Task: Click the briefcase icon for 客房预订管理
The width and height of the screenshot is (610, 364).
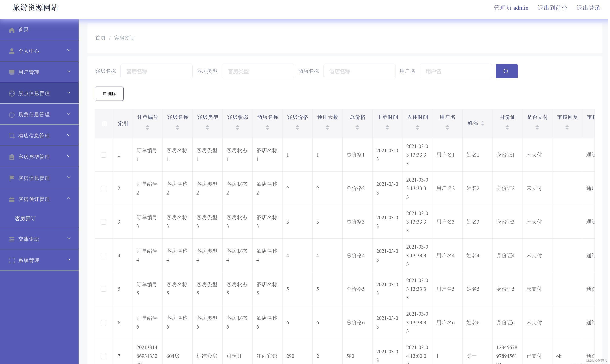Action: (x=11, y=199)
